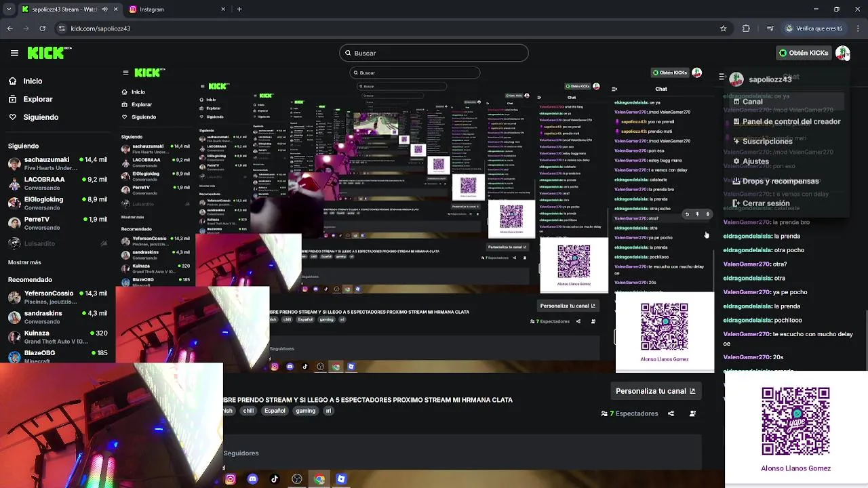Click the chill tag in the bottom stream info
Image resolution: width=868 pixels, height=488 pixels.
pos(248,411)
